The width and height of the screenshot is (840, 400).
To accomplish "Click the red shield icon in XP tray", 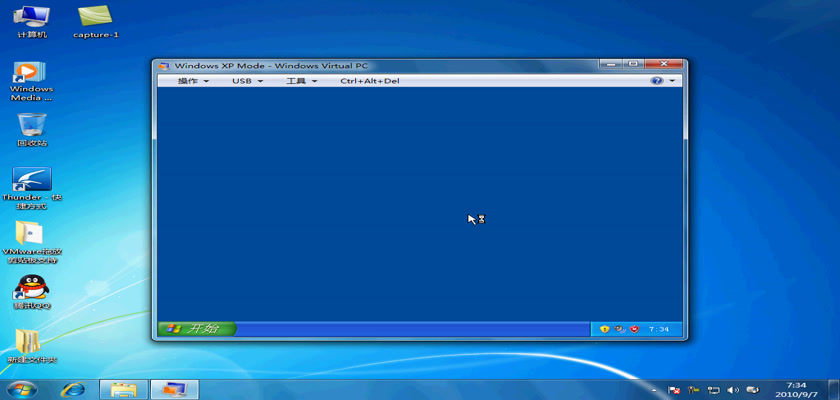I will [x=633, y=329].
